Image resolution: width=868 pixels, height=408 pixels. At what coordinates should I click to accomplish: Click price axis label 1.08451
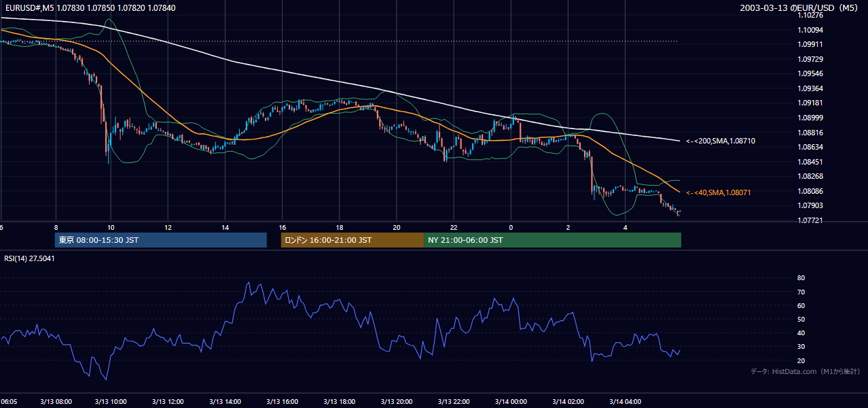tap(810, 162)
